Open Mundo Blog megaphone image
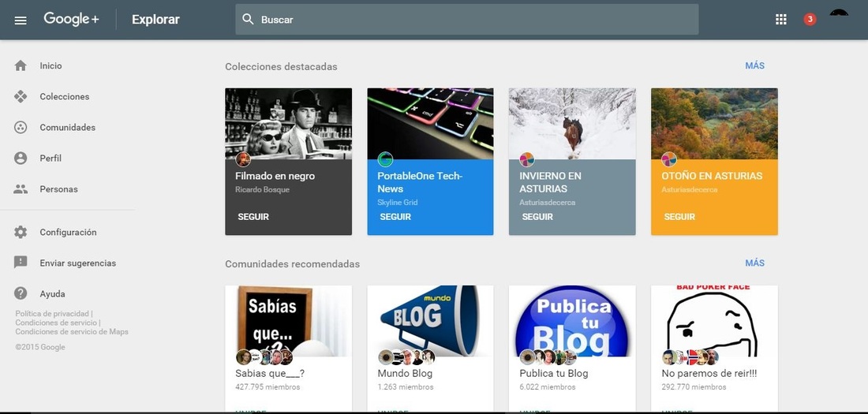The image size is (868, 414). [x=430, y=321]
